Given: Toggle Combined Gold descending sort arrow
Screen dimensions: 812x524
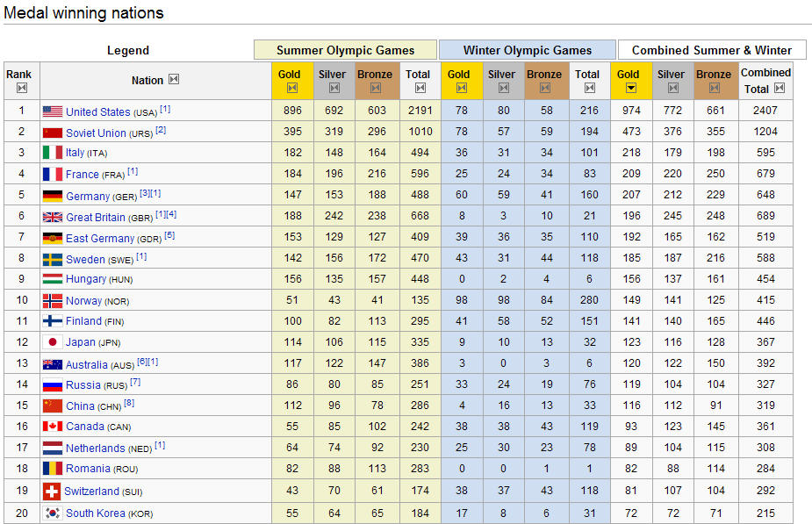Looking at the screenshot, I should point(631,88).
